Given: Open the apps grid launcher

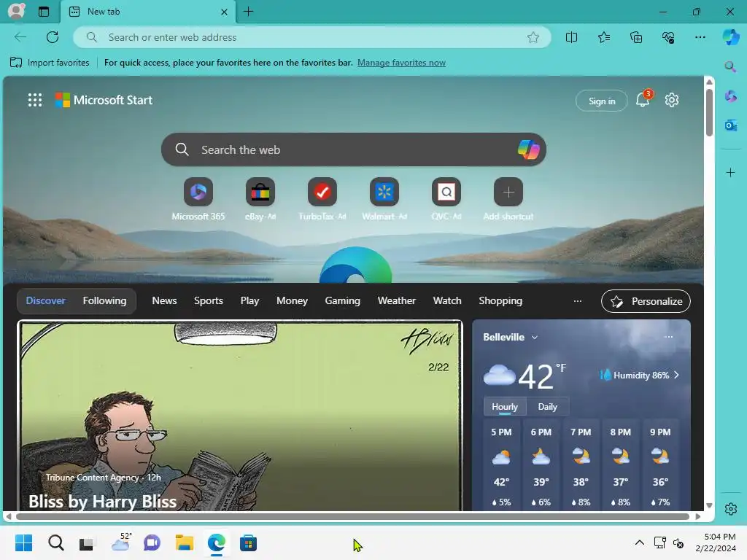Looking at the screenshot, I should [35, 100].
